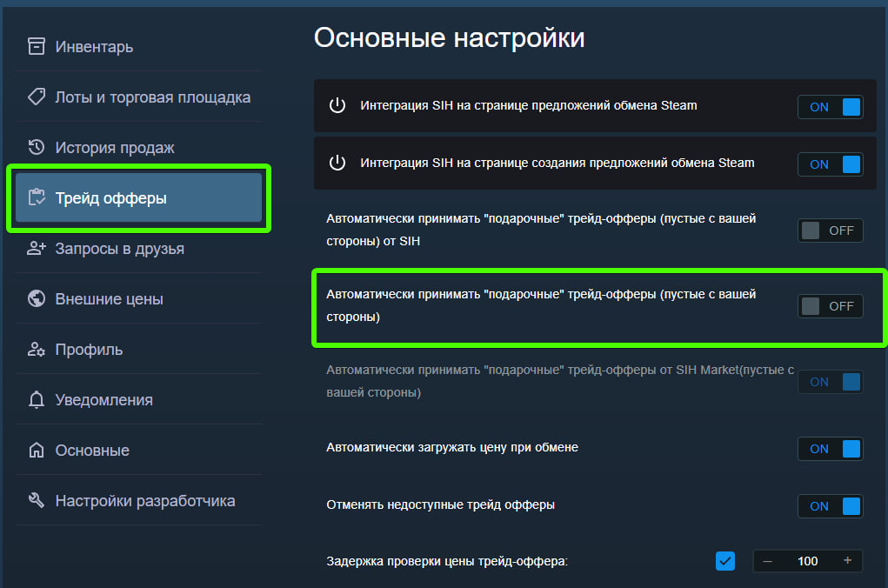The image size is (888, 588).
Task: Enable auto-accept gift trade offers from SIH
Action: (x=831, y=231)
